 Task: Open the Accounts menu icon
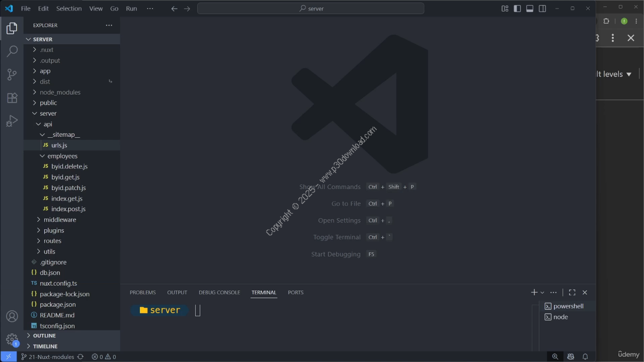pos(12,317)
